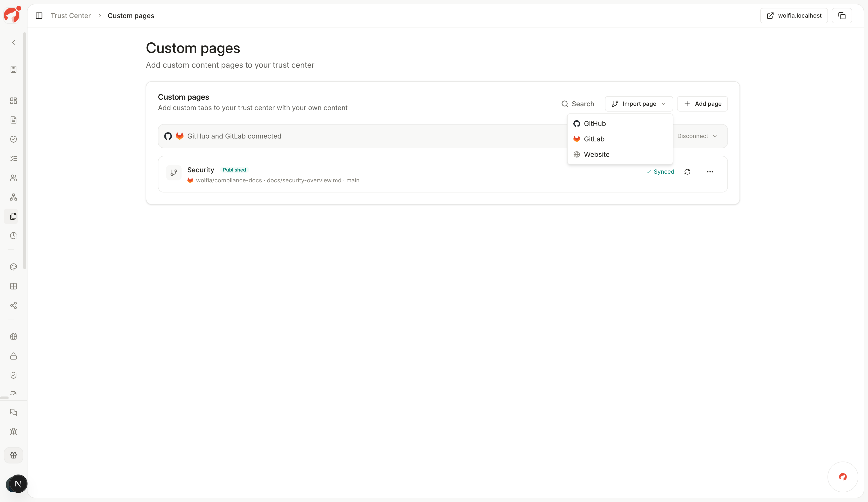This screenshot has height=502, width=868.
Task: Open the document icon in sidebar
Action: coord(14,120)
